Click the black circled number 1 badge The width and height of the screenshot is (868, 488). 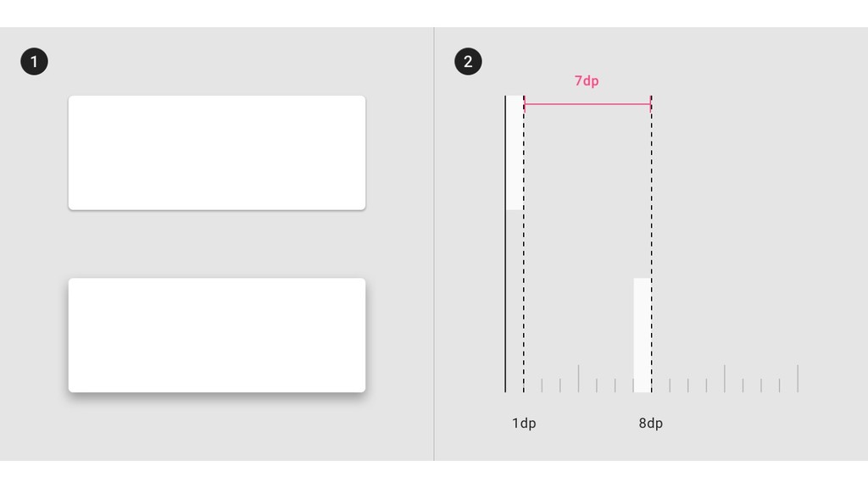34,61
